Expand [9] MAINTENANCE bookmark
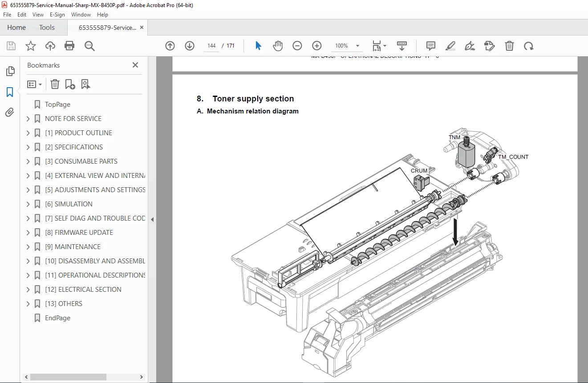 click(28, 247)
